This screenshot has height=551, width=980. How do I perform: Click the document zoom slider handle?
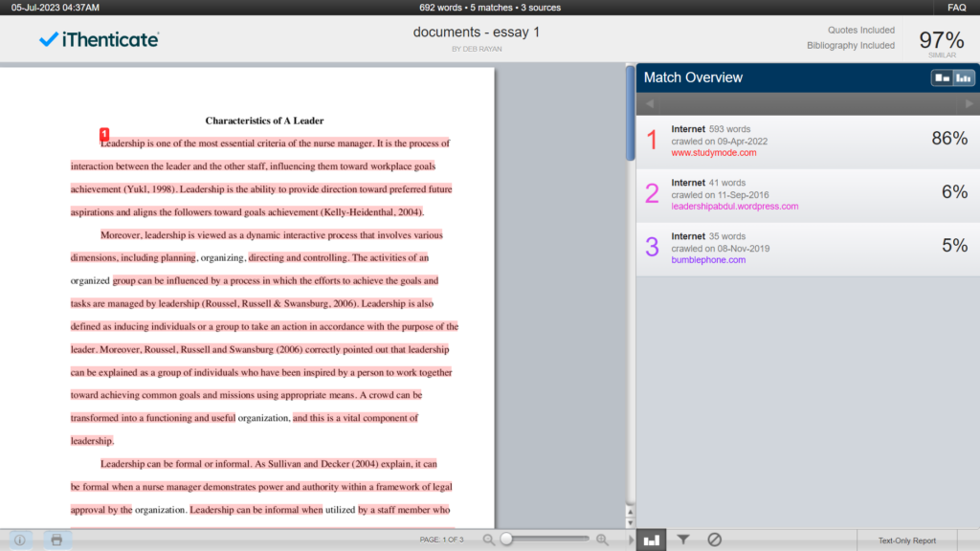[x=506, y=540]
